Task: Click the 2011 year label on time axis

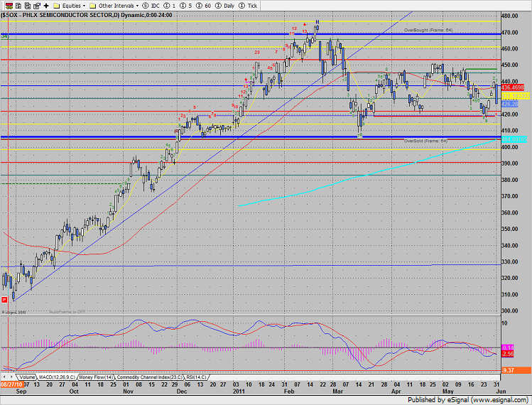Action: tap(239, 391)
